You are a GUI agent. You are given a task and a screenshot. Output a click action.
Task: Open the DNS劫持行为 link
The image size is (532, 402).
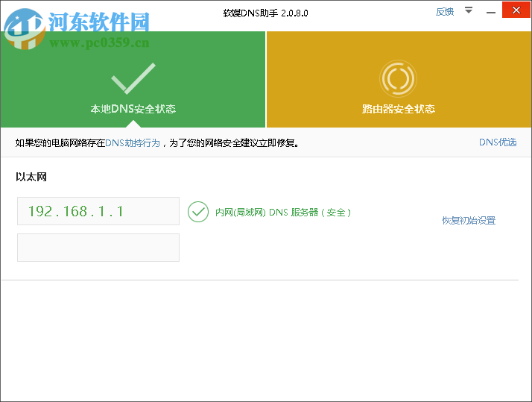tap(133, 143)
